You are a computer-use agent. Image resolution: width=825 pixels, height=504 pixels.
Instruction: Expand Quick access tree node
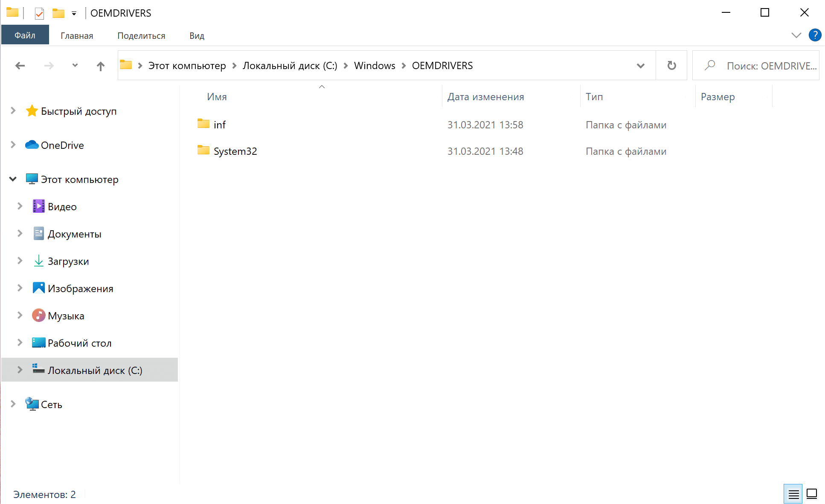(13, 111)
